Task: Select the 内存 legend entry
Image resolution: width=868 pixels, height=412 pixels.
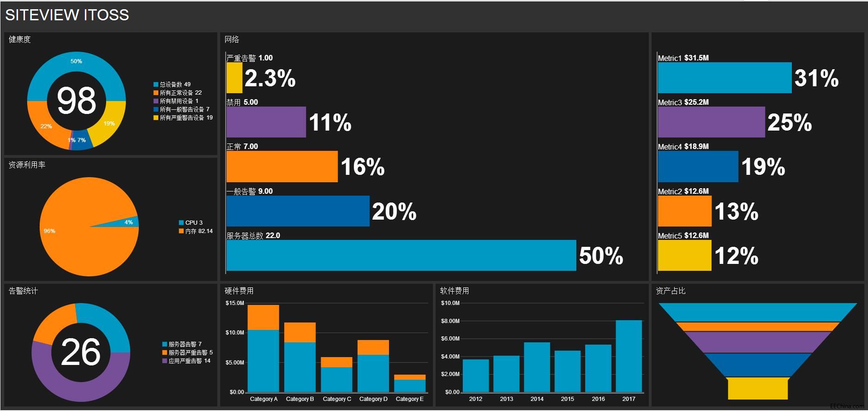Action: 196,231
